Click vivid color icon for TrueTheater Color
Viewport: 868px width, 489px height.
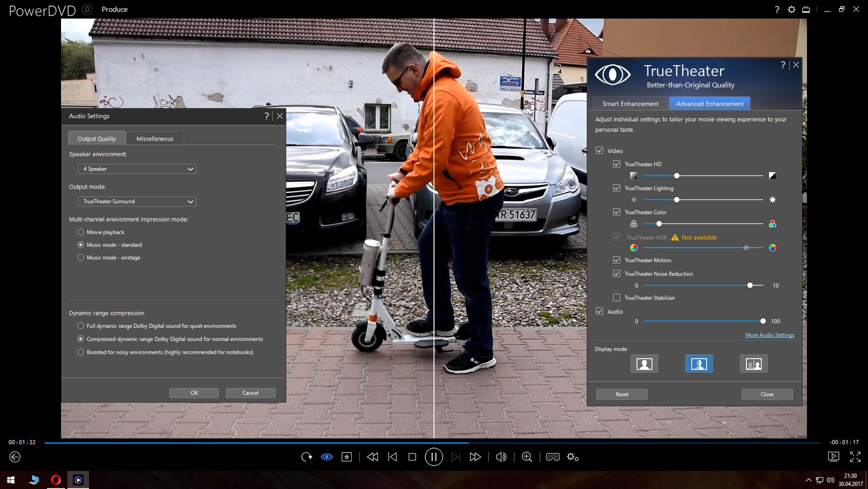tap(772, 224)
